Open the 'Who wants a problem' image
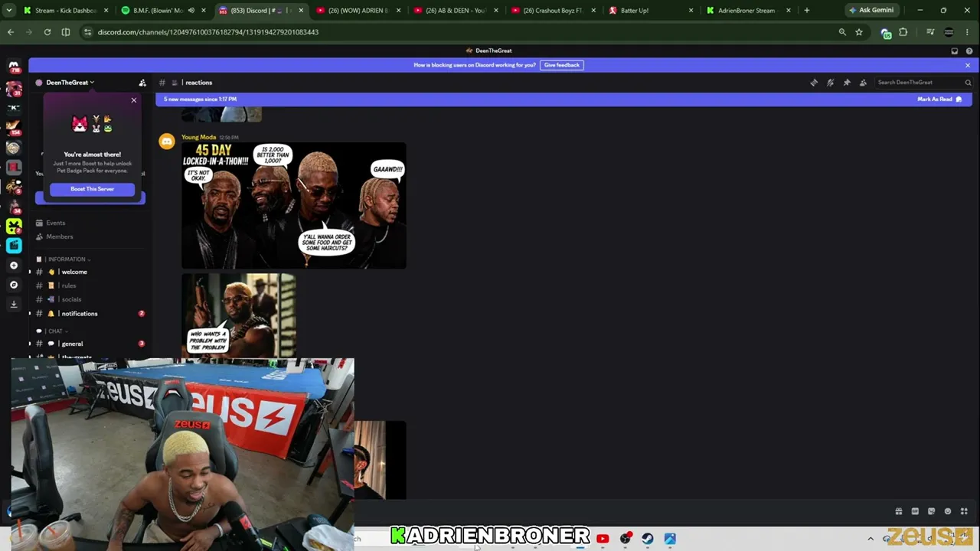980x551 pixels. (x=239, y=315)
